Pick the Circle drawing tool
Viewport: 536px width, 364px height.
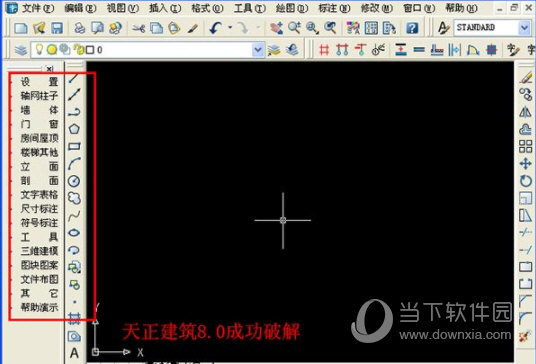(74, 181)
